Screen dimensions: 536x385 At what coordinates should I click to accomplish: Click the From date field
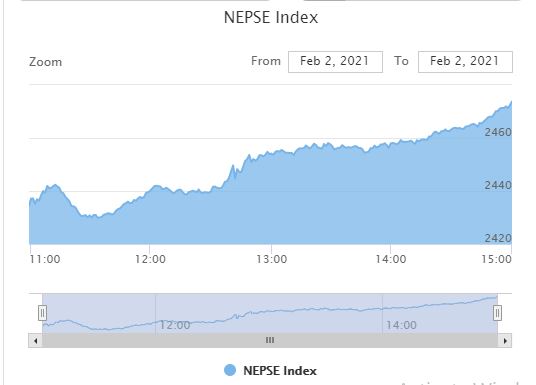[x=335, y=62]
